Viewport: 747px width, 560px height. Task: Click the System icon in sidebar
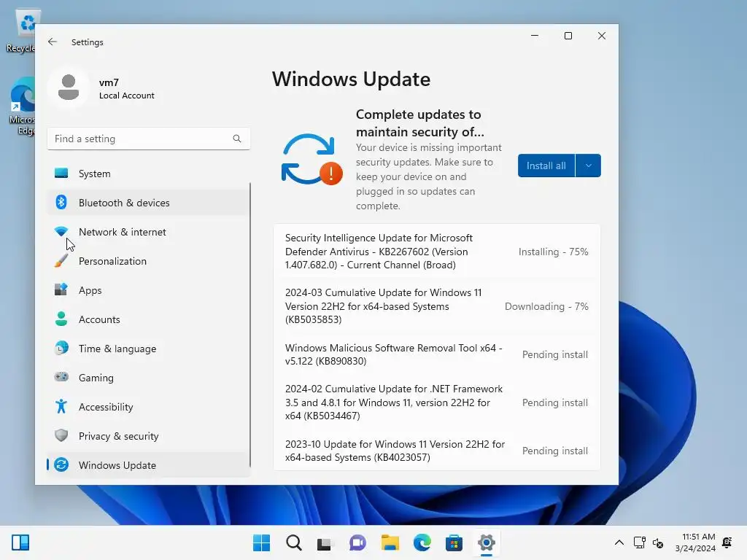(61, 174)
